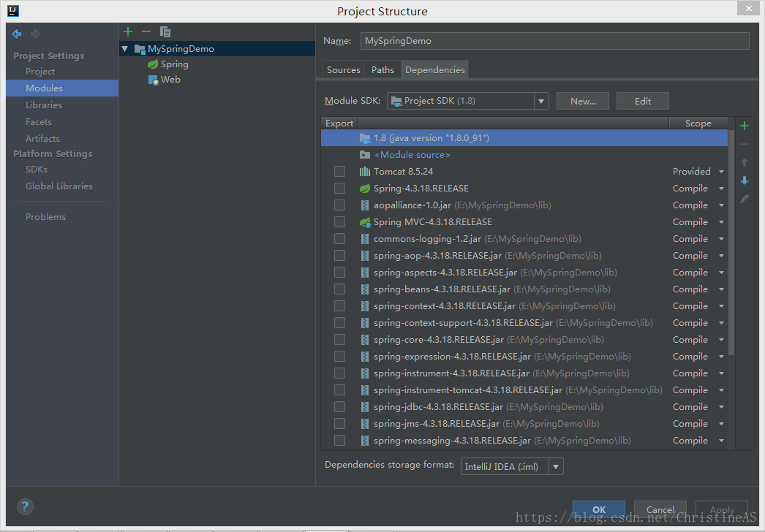Click the Edit SDK button

[643, 101]
